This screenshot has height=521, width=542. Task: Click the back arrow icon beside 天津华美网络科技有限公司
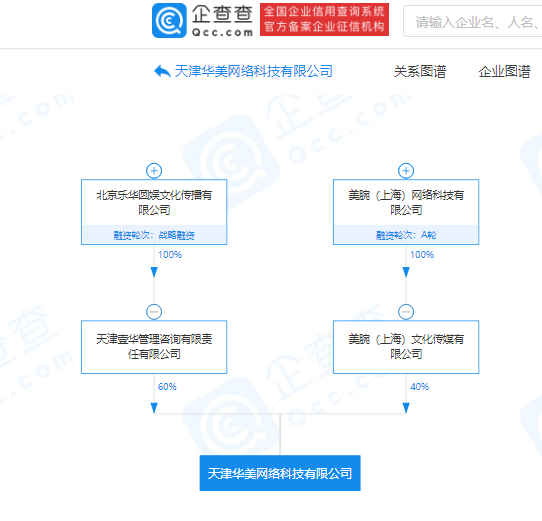[162, 72]
